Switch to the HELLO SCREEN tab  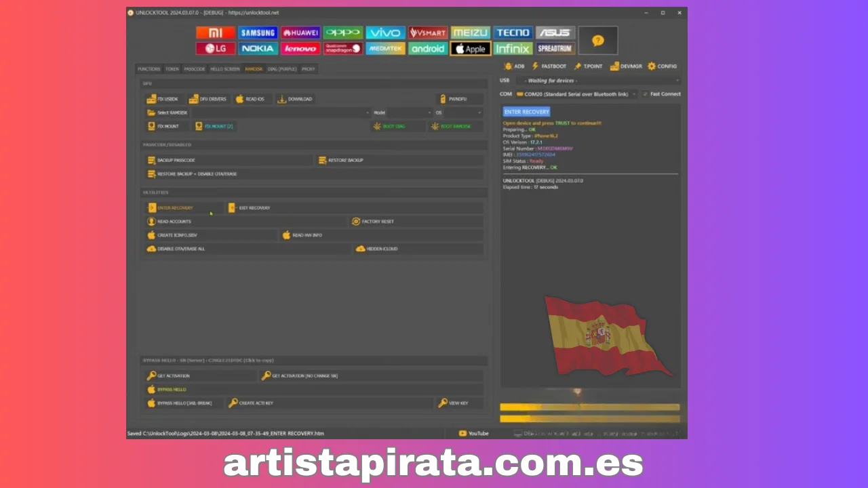224,68
